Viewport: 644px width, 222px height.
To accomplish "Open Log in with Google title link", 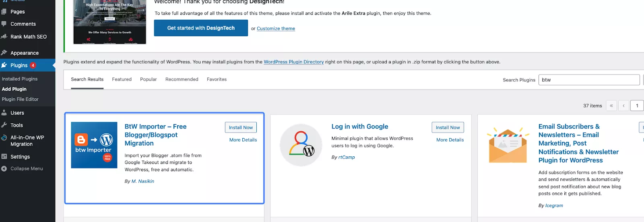I will pos(360,127).
